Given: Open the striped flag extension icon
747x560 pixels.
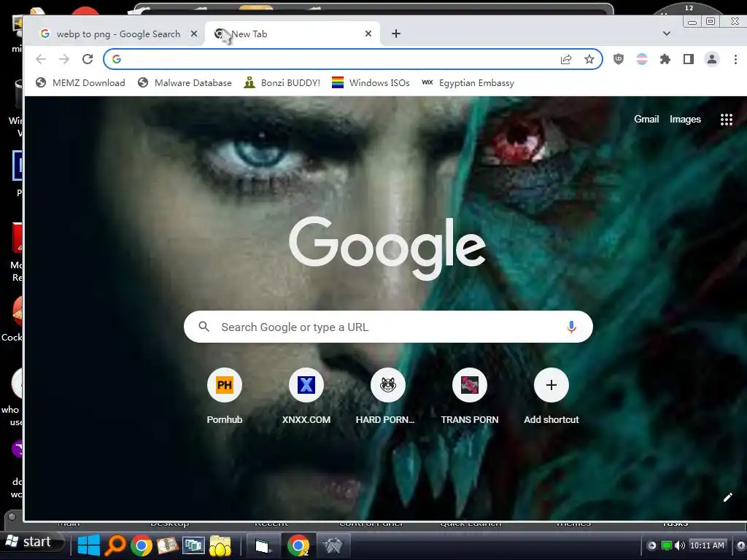Looking at the screenshot, I should 642,59.
